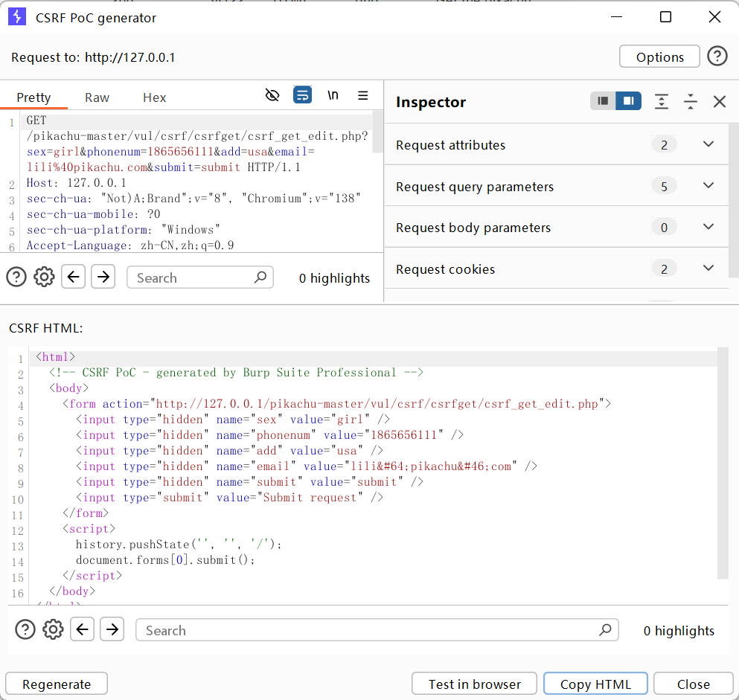This screenshot has height=700, width=739.
Task: Click the form action URL line in CSRF HTML
Action: pyautogui.click(x=336, y=404)
